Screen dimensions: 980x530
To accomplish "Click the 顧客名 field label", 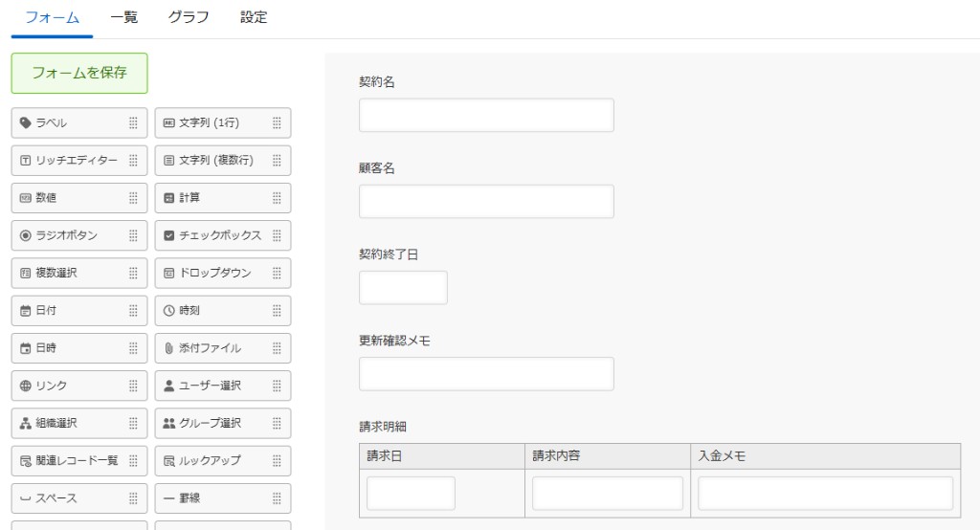I will 377,168.
